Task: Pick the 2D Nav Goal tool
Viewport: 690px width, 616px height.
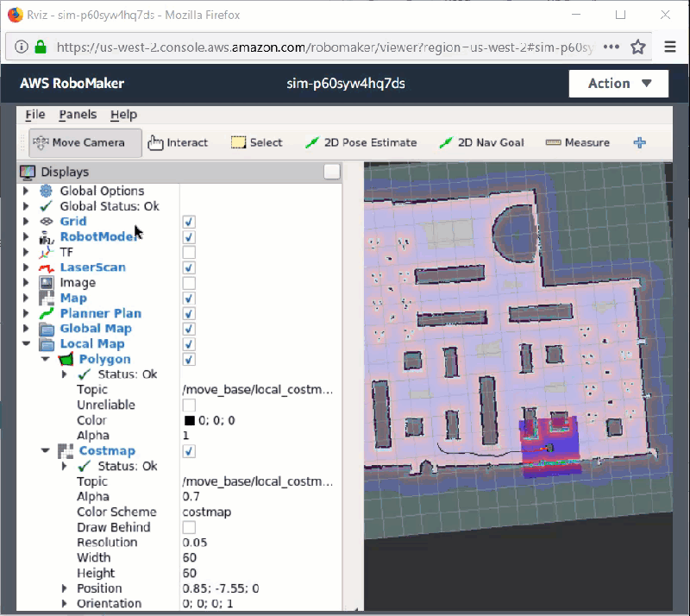Action: [x=480, y=142]
